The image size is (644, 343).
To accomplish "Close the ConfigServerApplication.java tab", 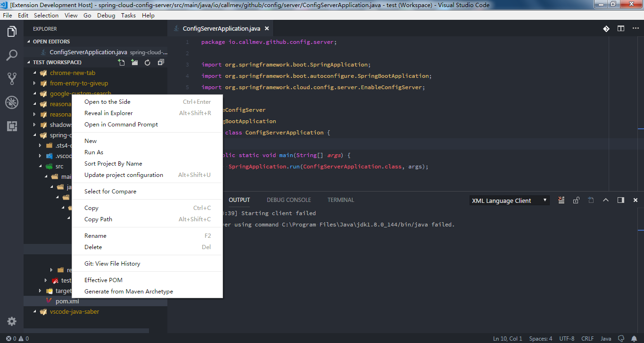I will (x=267, y=29).
